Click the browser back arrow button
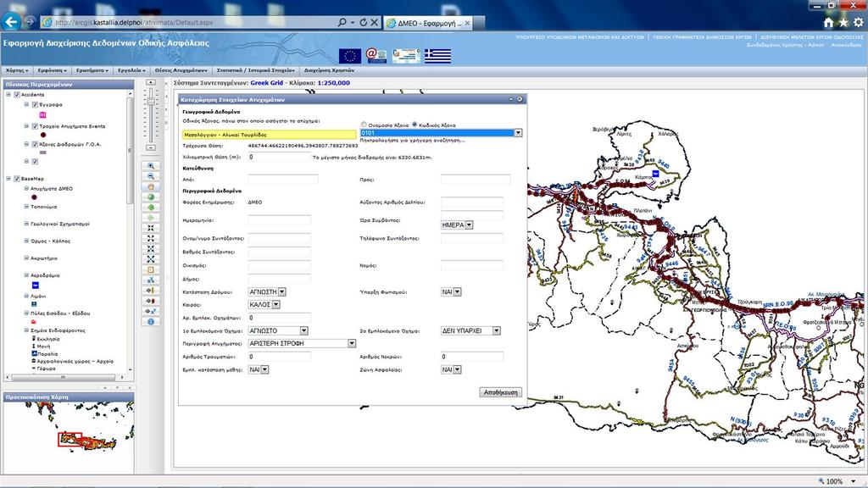 [10, 21]
